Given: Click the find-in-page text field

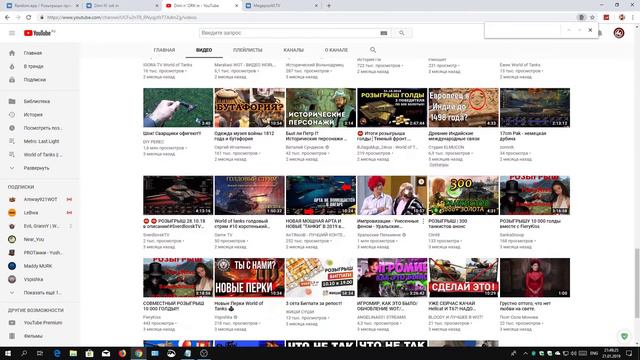Looking at the screenshot, I should pos(524,30).
